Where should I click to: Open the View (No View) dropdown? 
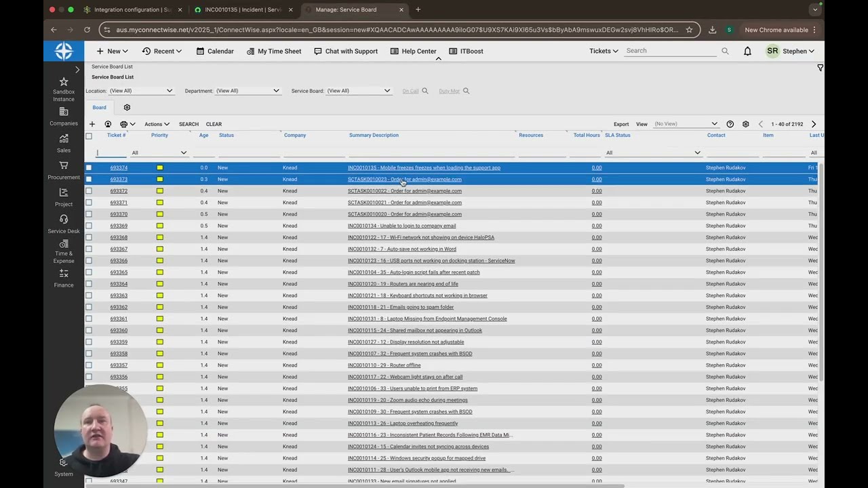pyautogui.click(x=686, y=124)
